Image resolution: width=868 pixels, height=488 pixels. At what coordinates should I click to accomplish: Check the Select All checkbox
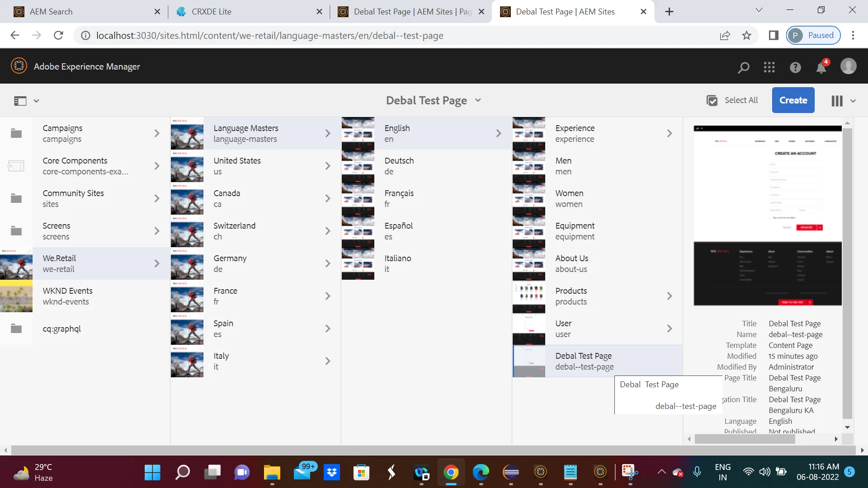(x=712, y=100)
